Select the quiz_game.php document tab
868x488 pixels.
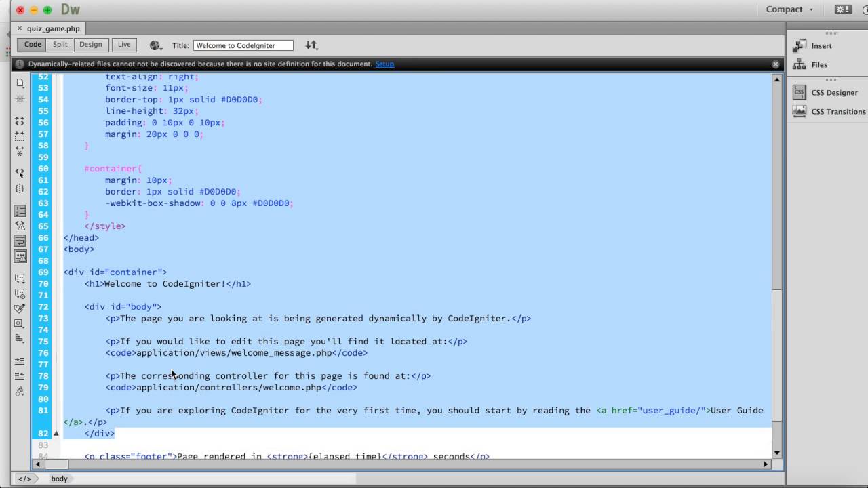[54, 28]
